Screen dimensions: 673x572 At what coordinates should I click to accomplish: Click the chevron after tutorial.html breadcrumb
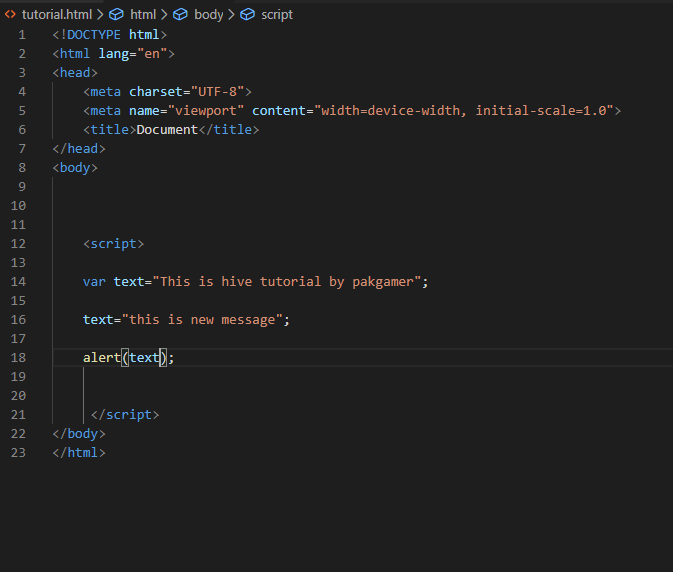(100, 15)
